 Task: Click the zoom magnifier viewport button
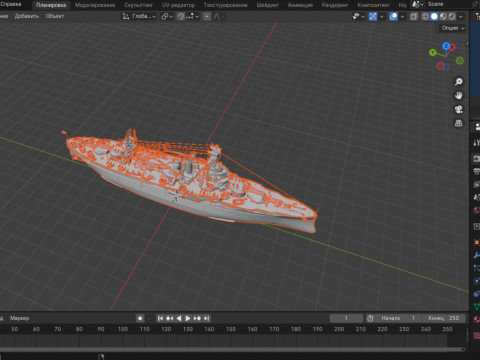459,82
